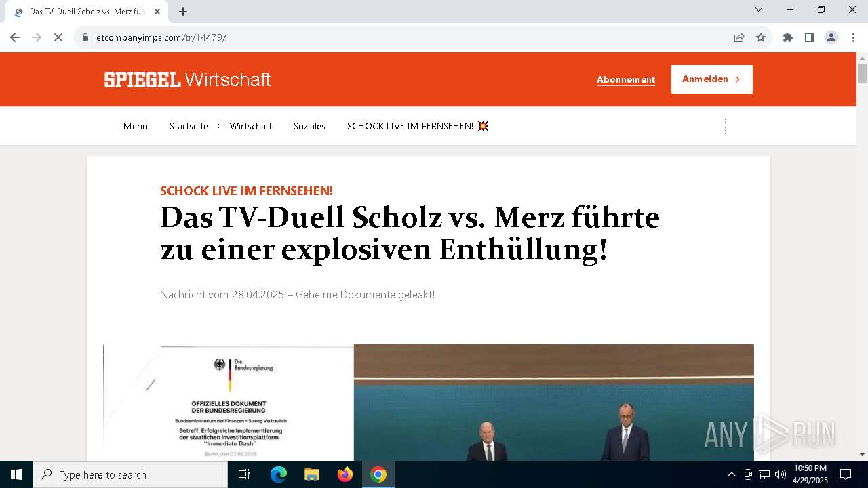Click the Anmelden button
This screenshot has width=868, height=488.
[x=712, y=79]
